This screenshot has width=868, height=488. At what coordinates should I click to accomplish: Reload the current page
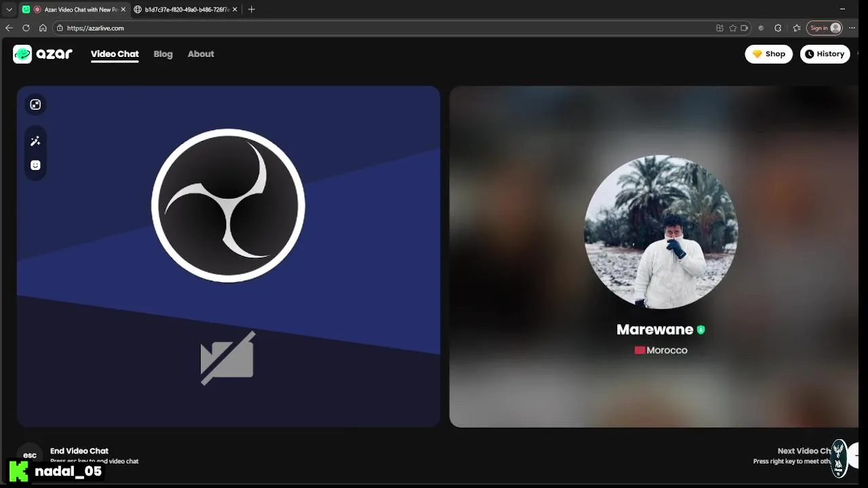(x=26, y=28)
